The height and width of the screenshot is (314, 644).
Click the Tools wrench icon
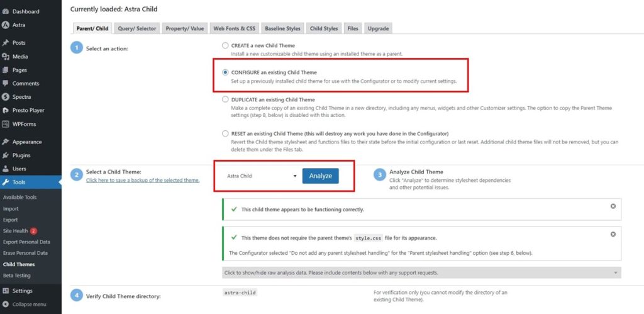(5, 182)
